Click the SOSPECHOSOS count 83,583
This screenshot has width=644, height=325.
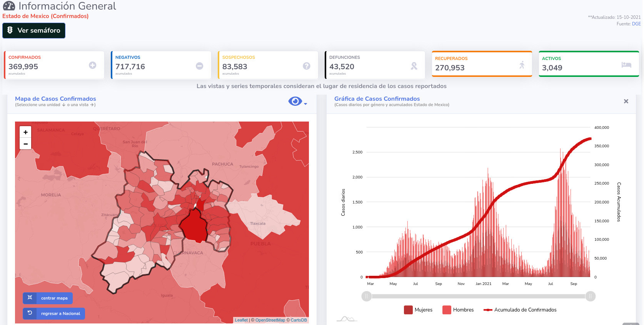(x=235, y=67)
